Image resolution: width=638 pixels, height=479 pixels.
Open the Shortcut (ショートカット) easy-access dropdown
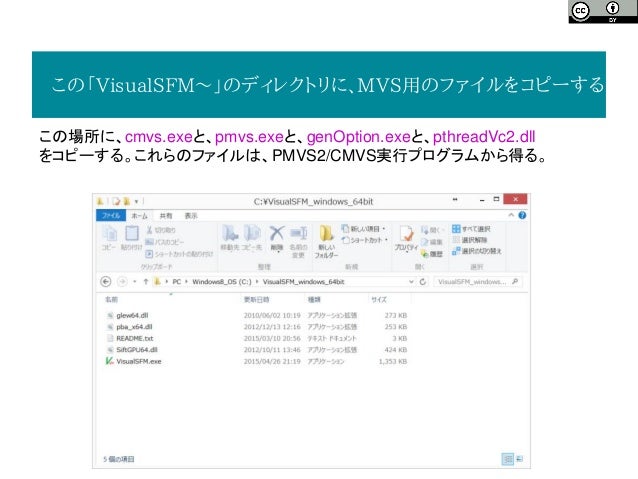click(x=365, y=240)
